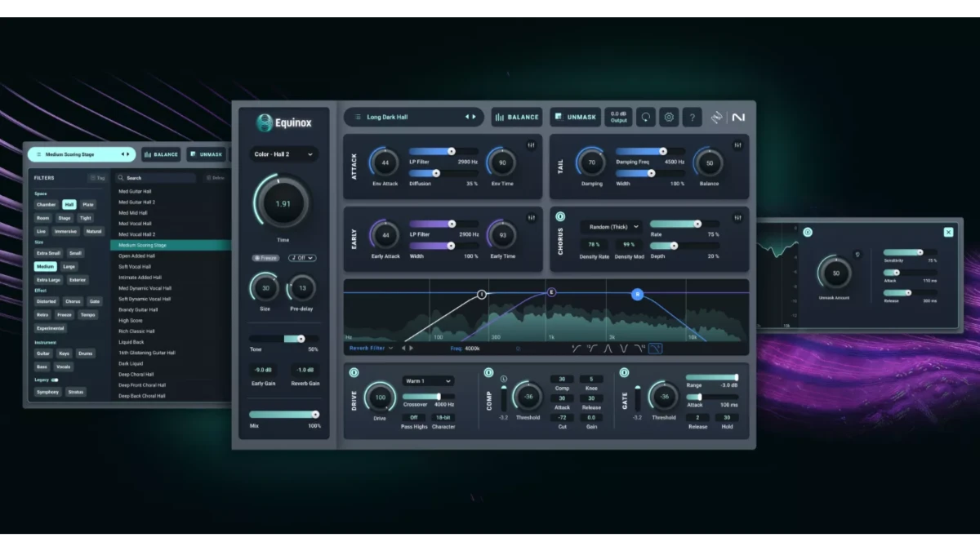
Task: Open the settings gear icon
Action: click(669, 117)
